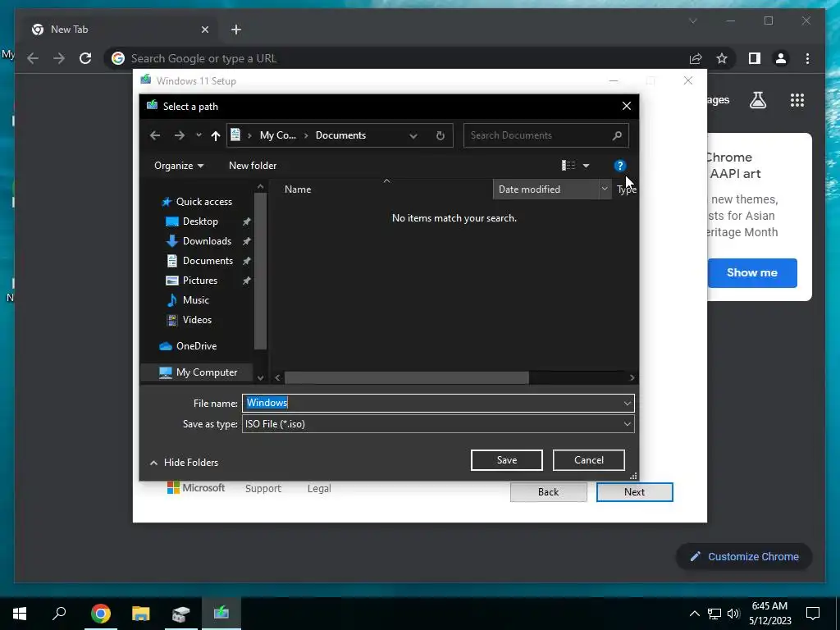This screenshot has height=630, width=840.
Task: Open the Windows Start menu
Action: [x=20, y=613]
